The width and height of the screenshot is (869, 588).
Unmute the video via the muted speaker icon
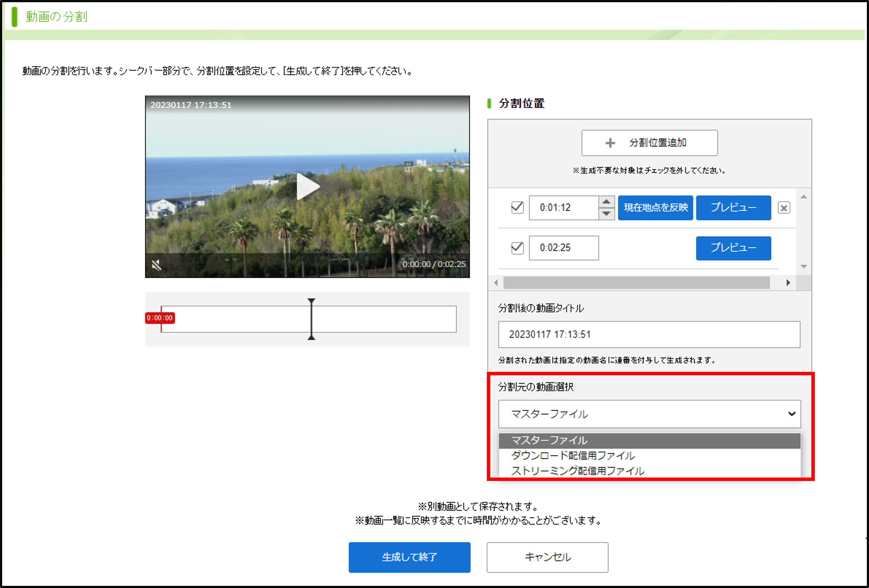156,264
